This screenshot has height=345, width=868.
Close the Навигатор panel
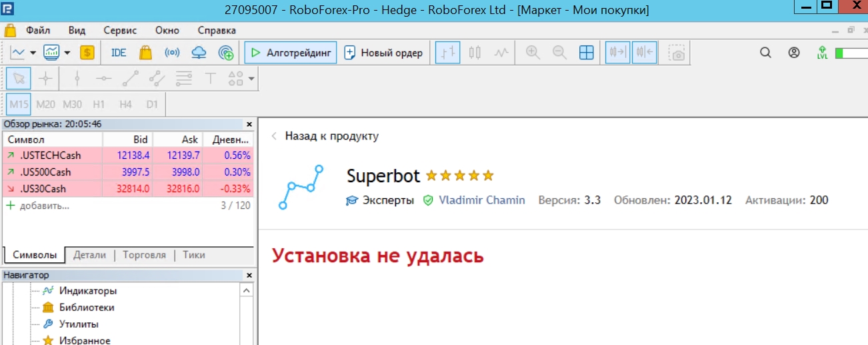249,275
